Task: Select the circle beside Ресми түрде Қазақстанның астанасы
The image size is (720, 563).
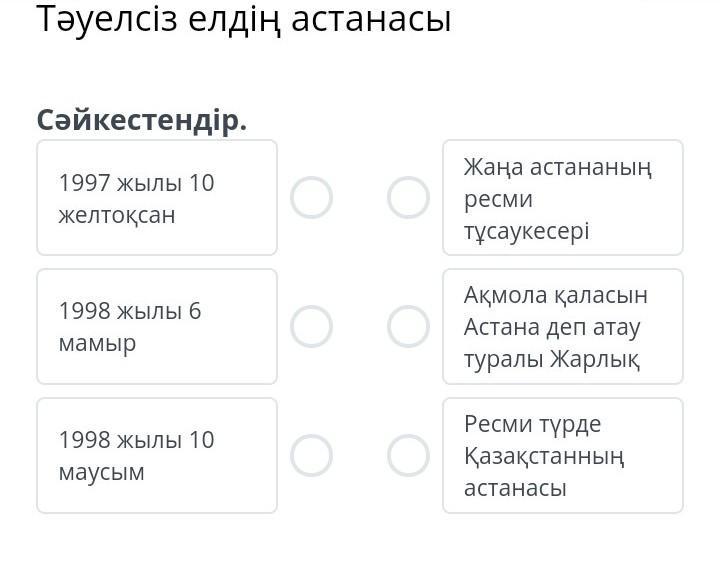Action: tap(408, 455)
